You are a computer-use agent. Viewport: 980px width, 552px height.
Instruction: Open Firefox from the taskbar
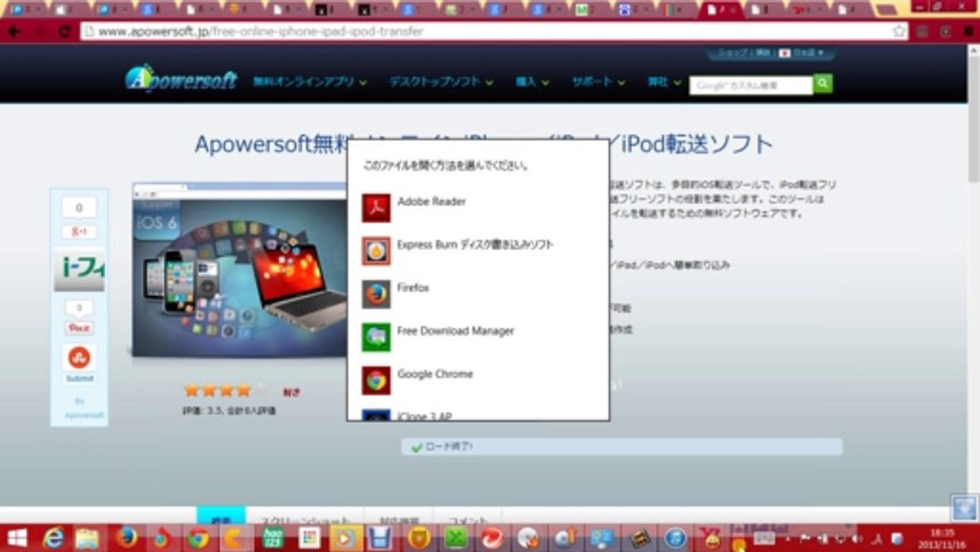tap(127, 538)
